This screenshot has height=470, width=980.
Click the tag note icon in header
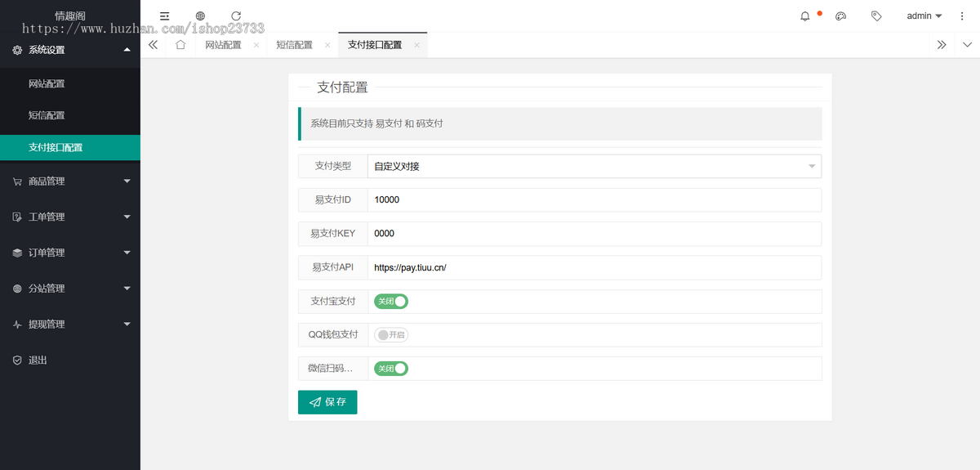point(876,16)
